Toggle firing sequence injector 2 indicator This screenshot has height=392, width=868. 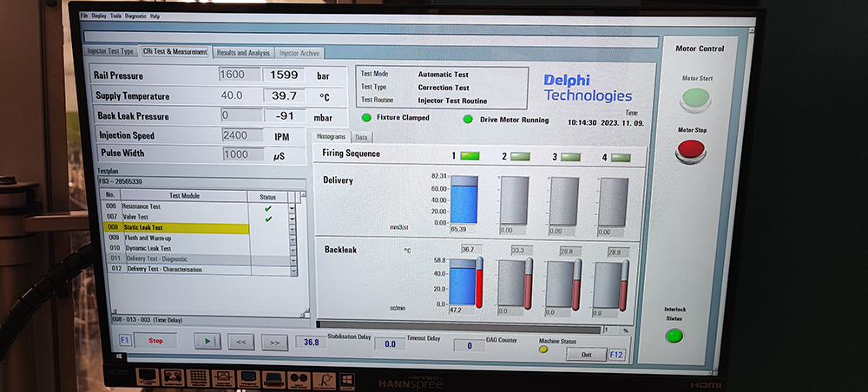(521, 156)
